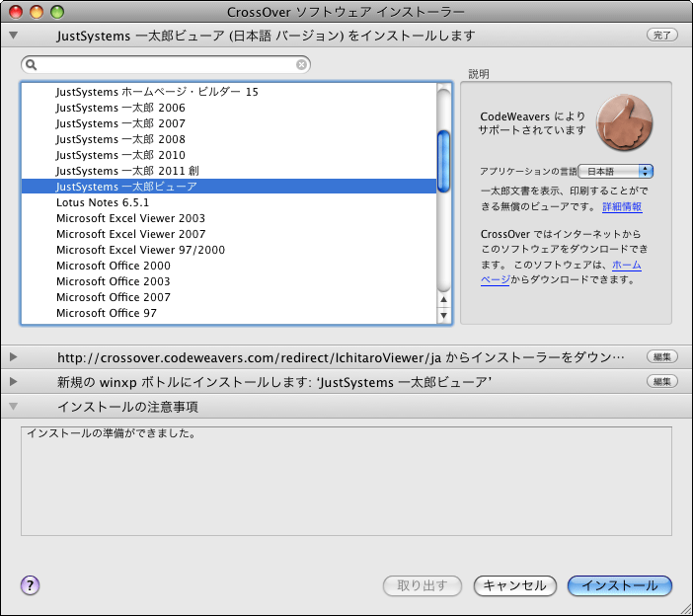Click the キャンセル button
The width and height of the screenshot is (693, 616).
tap(515, 586)
